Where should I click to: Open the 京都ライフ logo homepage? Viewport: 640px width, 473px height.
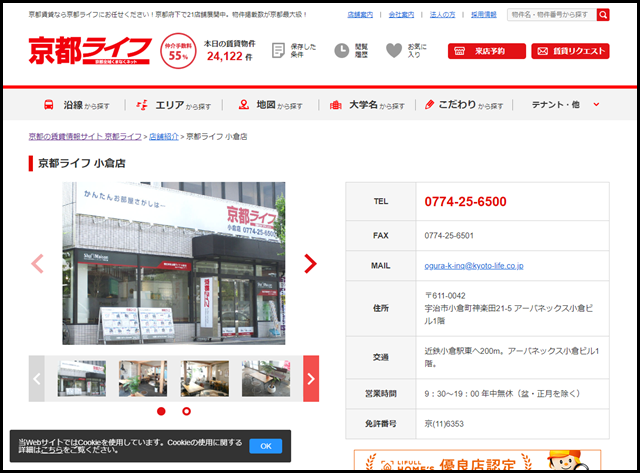[90, 51]
